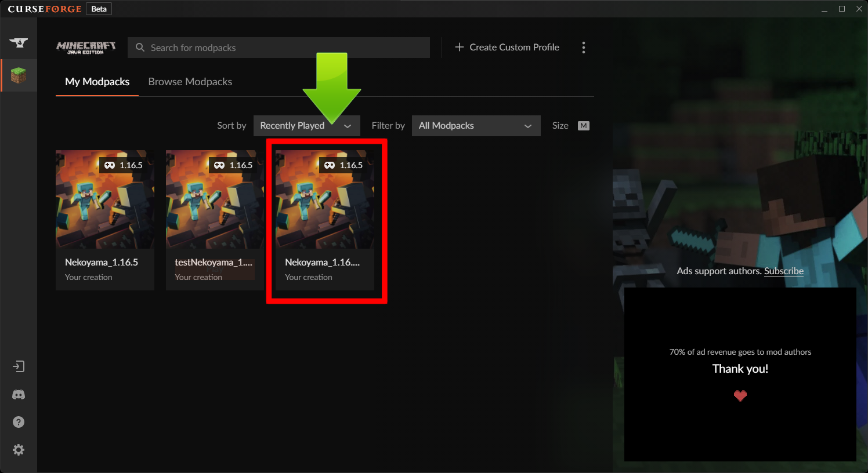Open the Nekoyama_1.16.... modpack thumbnail
The height and width of the screenshot is (473, 868).
(325, 199)
